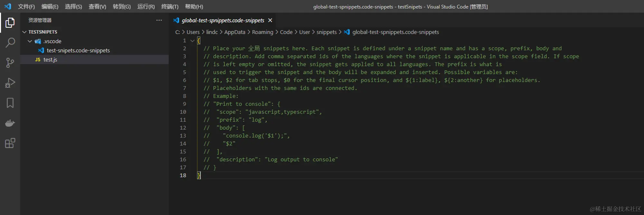Image resolution: width=644 pixels, height=215 pixels.
Task: Open the Docker view icon
Action: click(x=10, y=123)
